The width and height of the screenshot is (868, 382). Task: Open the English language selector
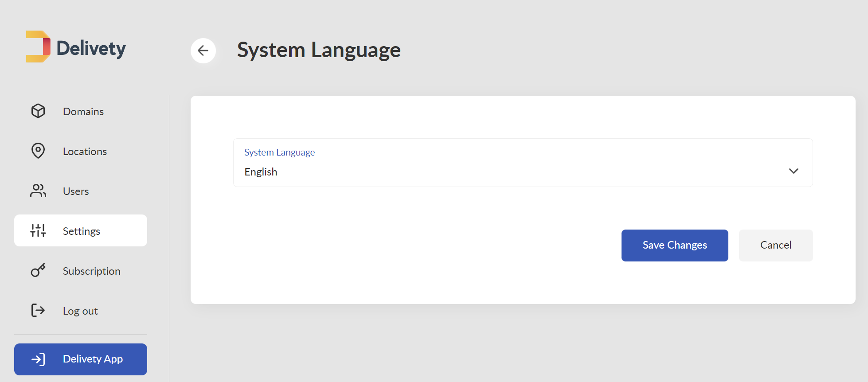coord(523,163)
